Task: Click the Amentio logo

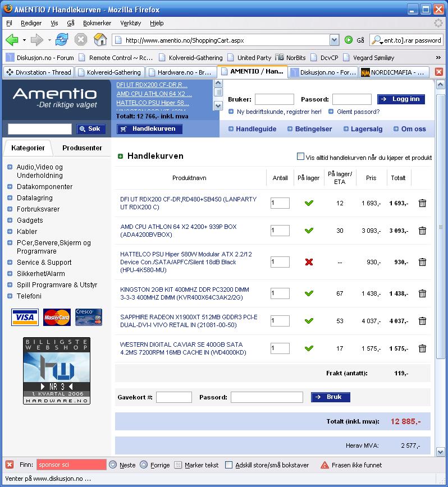Action: [x=56, y=98]
